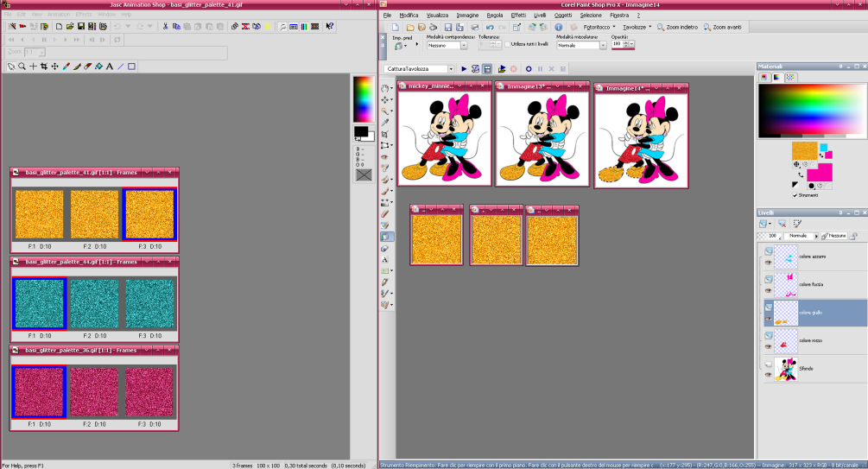
Task: Click New animation icon in Animation Shop toolbar
Action: [x=59, y=26]
